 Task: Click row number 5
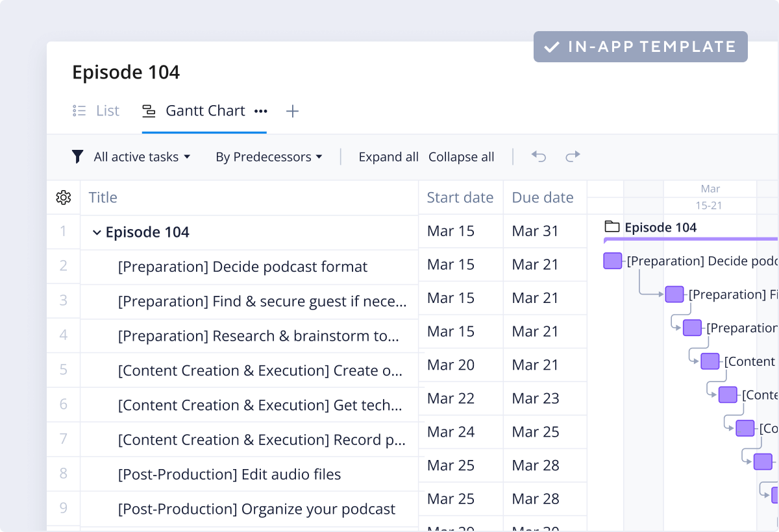63,370
